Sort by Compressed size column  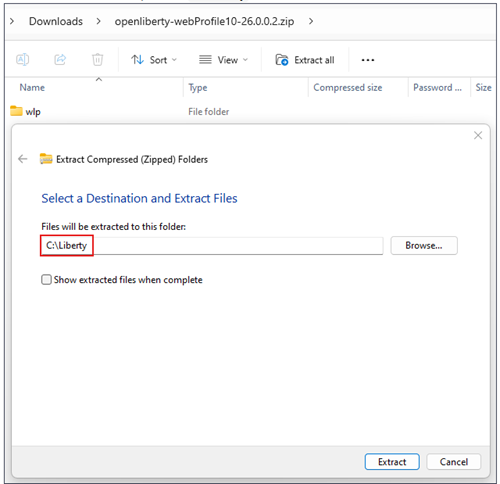point(348,87)
